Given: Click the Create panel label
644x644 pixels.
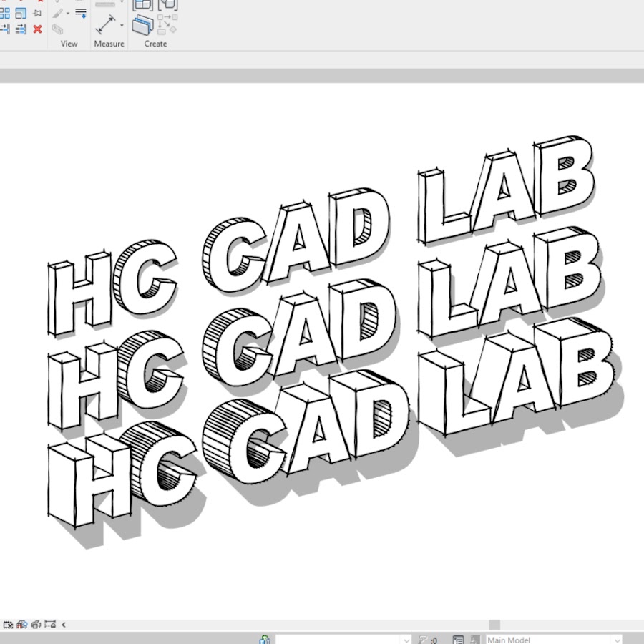Looking at the screenshot, I should click(155, 44).
